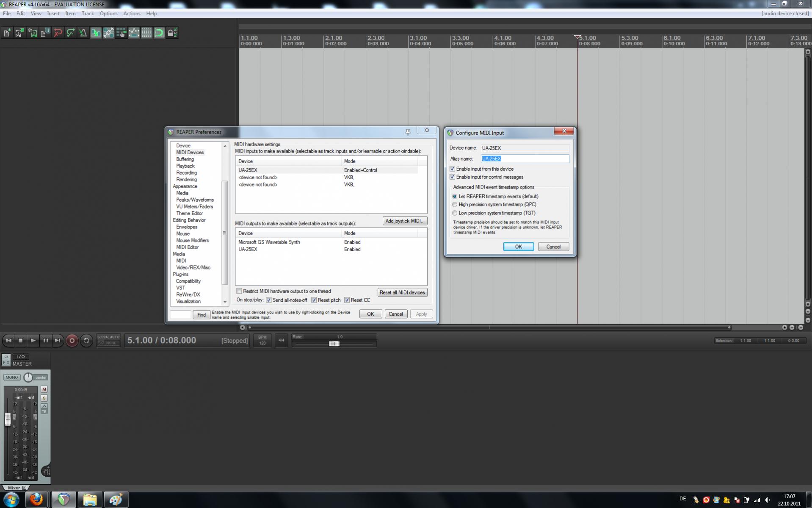
Task: Click the master volume fader handle
Action: coord(8,419)
